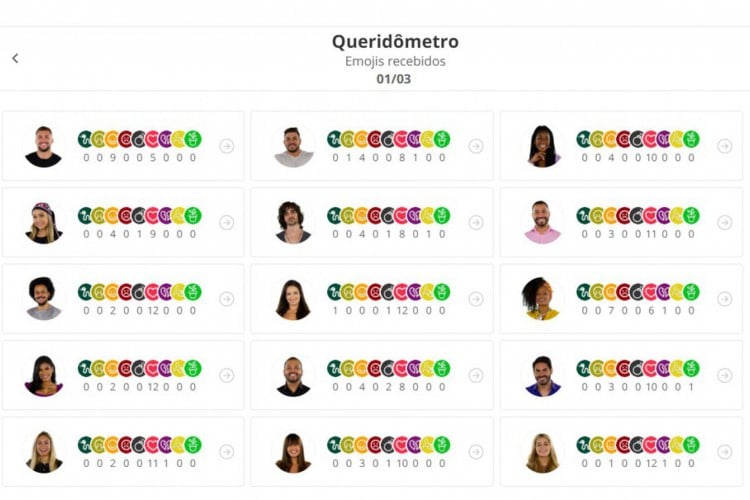The width and height of the screenshot is (750, 500).
Task: Open details arrow for the woman with braids
Action: (x=724, y=146)
